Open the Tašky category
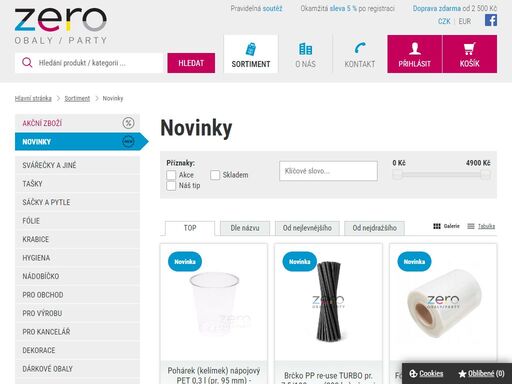This screenshot has height=384, width=512. tap(77, 184)
